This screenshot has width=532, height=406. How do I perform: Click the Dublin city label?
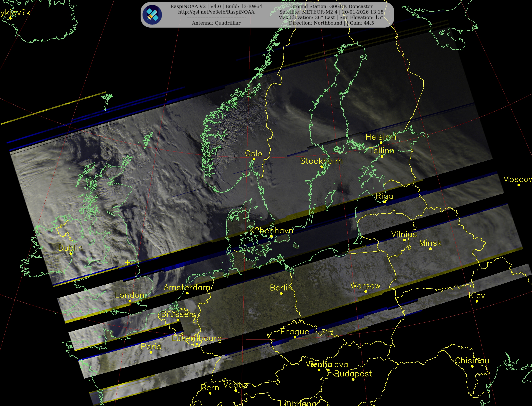[70, 248]
